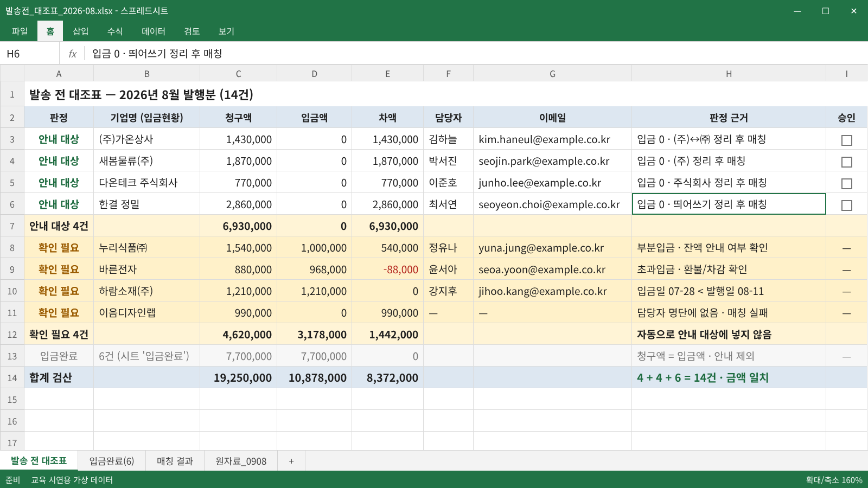Select the cell 입금일 07-28 < 발행일 08-11
The width and height of the screenshot is (868, 488).
[x=729, y=291]
